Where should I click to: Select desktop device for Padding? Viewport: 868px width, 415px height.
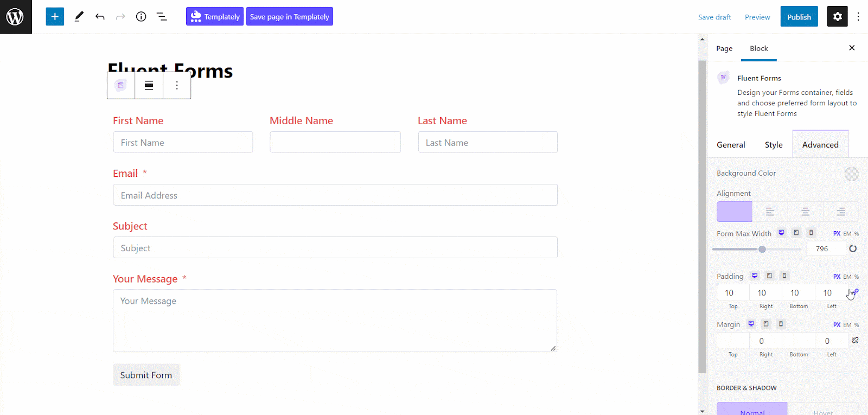tap(755, 276)
